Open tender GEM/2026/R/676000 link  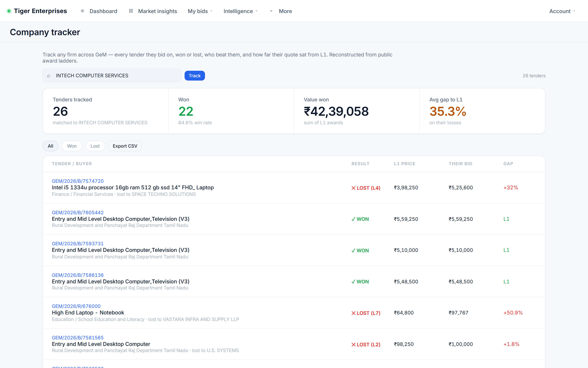pos(76,306)
